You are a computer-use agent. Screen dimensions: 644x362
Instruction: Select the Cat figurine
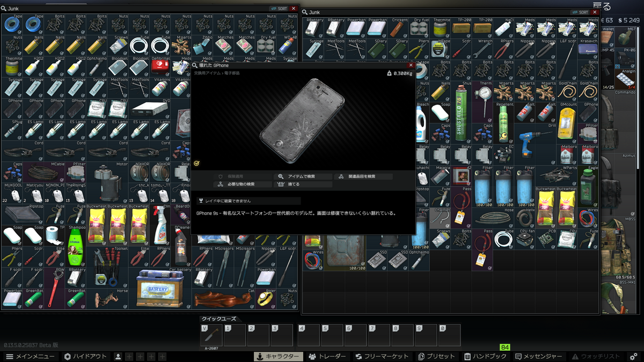[x=223, y=299]
